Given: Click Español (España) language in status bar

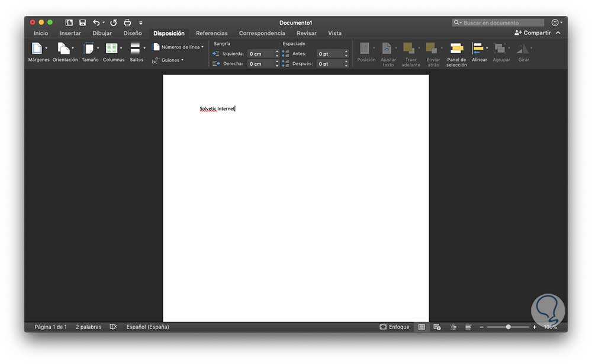Looking at the screenshot, I should pos(147,327).
